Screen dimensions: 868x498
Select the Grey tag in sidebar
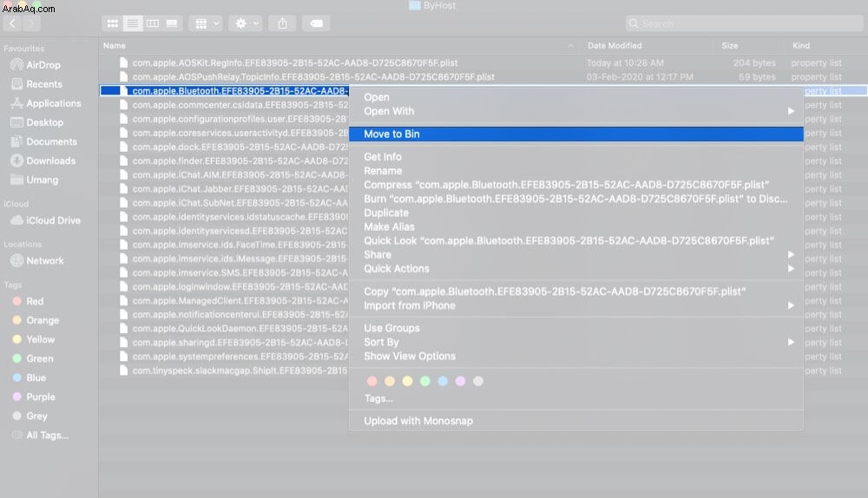(30, 416)
